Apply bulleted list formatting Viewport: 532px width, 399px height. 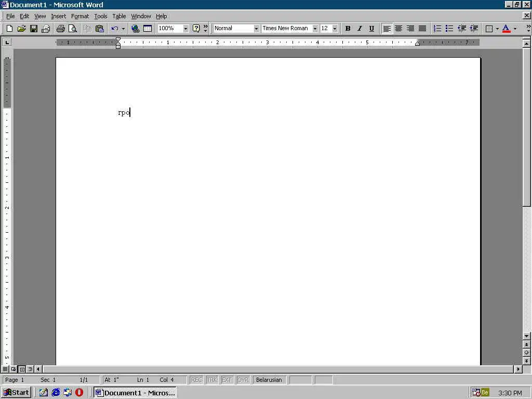449,29
